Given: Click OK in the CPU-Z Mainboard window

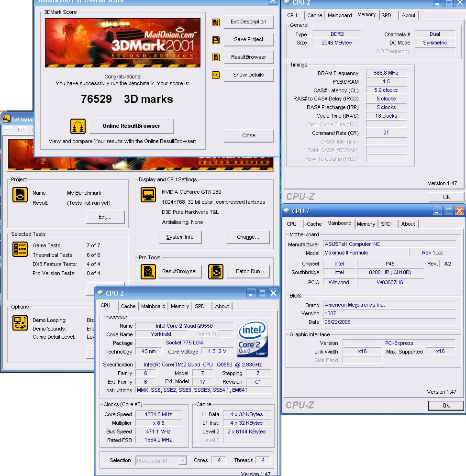Looking at the screenshot, I should point(446,406).
